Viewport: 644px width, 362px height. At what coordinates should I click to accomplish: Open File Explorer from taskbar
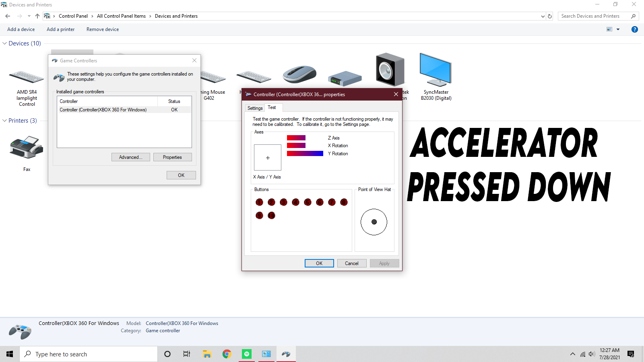(207, 354)
